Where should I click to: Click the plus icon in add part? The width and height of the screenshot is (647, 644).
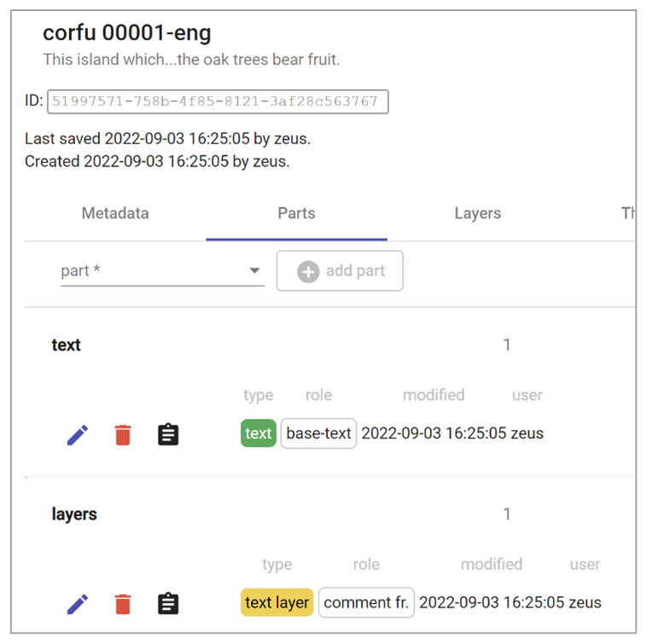tap(308, 272)
